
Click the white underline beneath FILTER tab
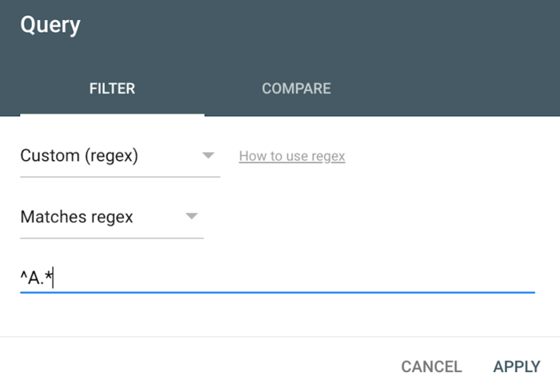[112, 114]
